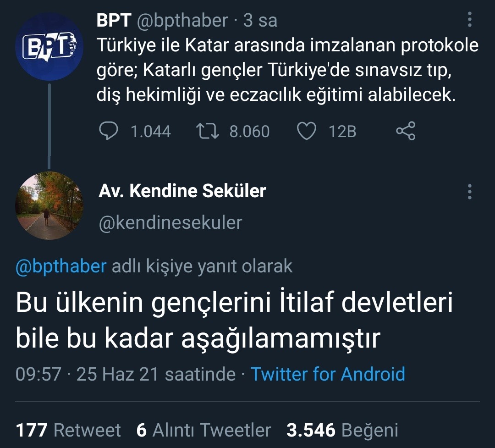The height and width of the screenshot is (448, 495).
Task: Tap the @kendinesekuler handle
Action: tap(170, 222)
